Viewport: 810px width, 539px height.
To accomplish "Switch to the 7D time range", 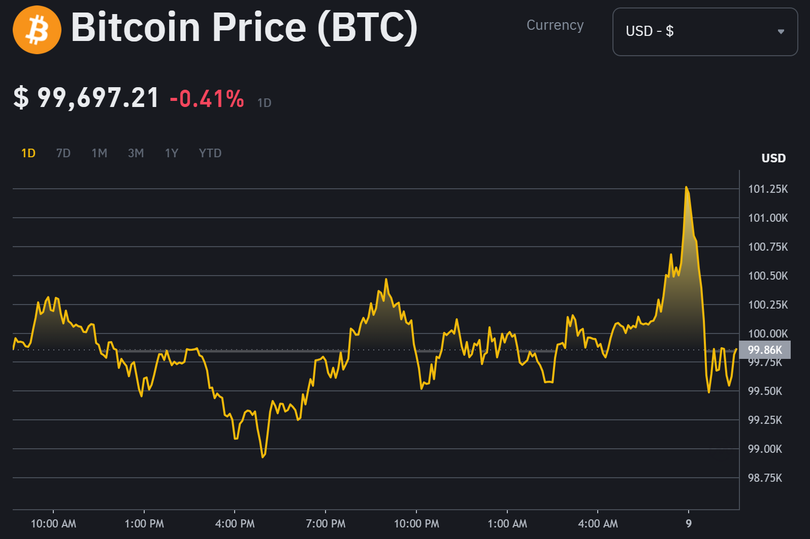I will pyautogui.click(x=63, y=153).
